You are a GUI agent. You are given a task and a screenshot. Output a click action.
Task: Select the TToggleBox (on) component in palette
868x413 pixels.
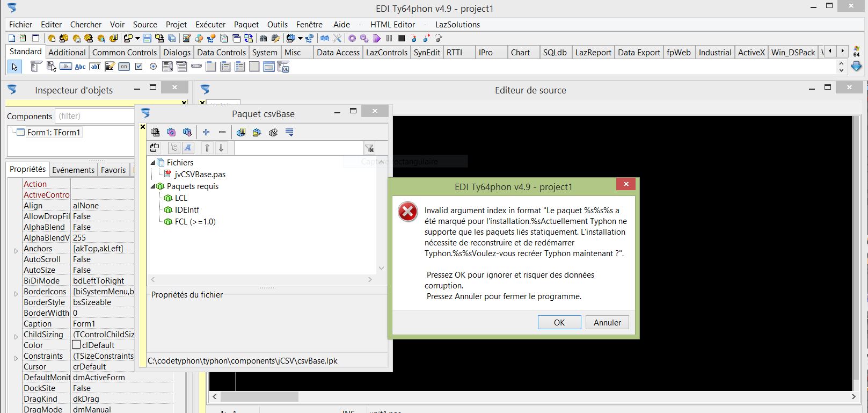tap(124, 67)
